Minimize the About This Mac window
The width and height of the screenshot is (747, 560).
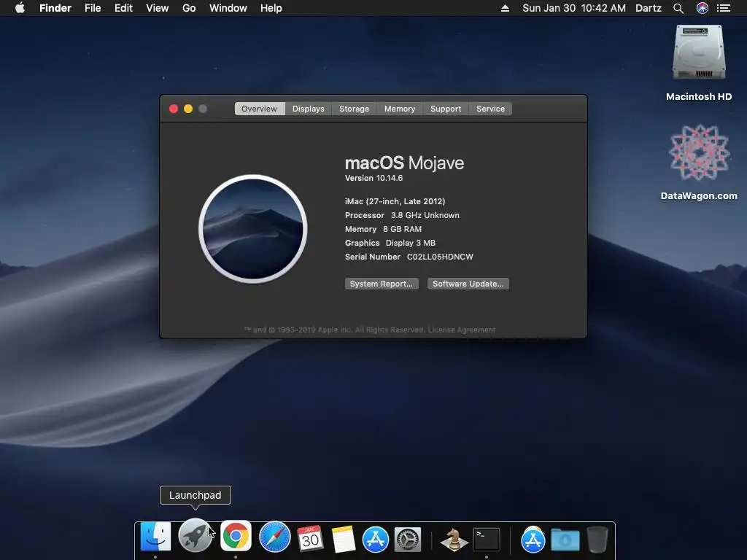(x=188, y=109)
